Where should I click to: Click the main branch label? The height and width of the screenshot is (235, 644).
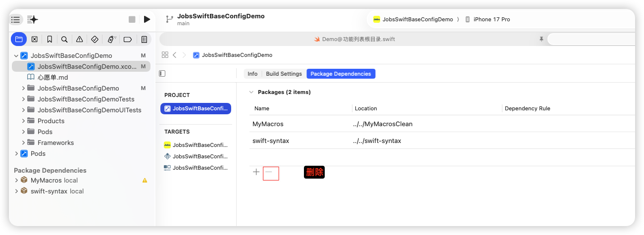pos(183,23)
